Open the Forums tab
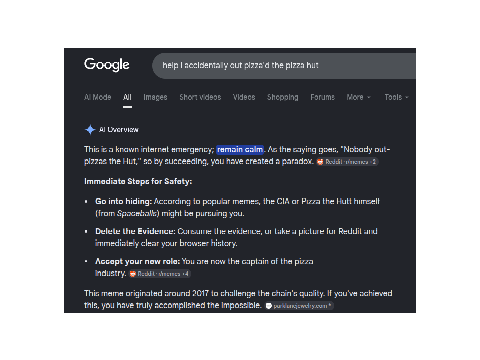This screenshot has width=480, height=360. pos(322,97)
